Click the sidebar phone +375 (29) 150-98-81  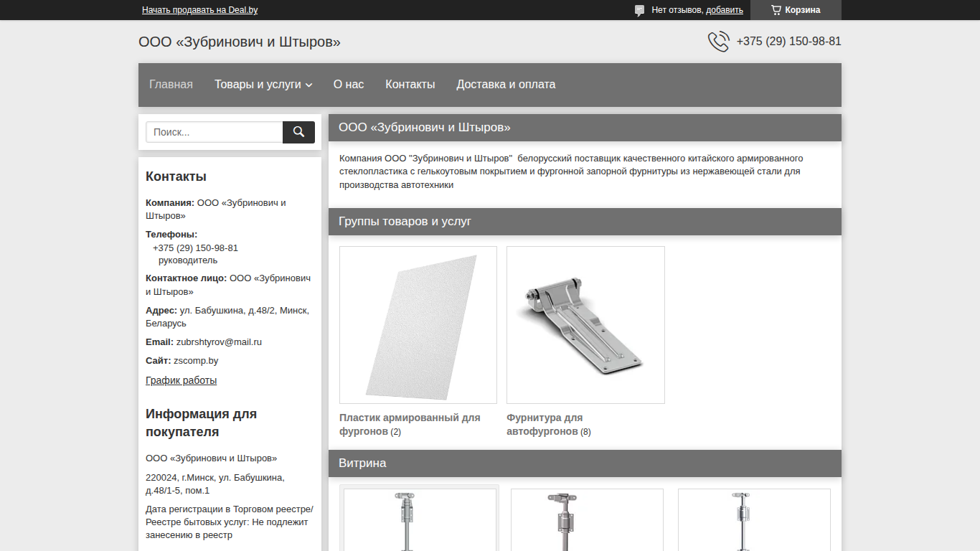(x=195, y=248)
